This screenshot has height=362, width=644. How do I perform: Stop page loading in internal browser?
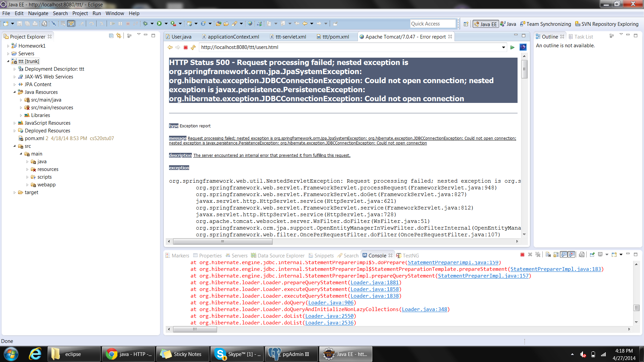(x=185, y=47)
